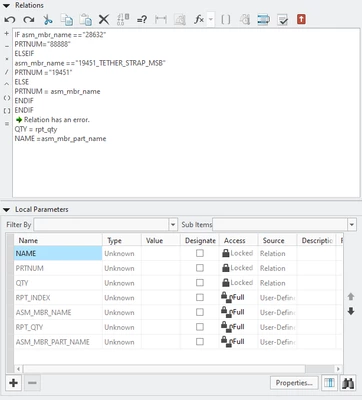Click the sort relations icon

pyautogui.click(x=123, y=20)
